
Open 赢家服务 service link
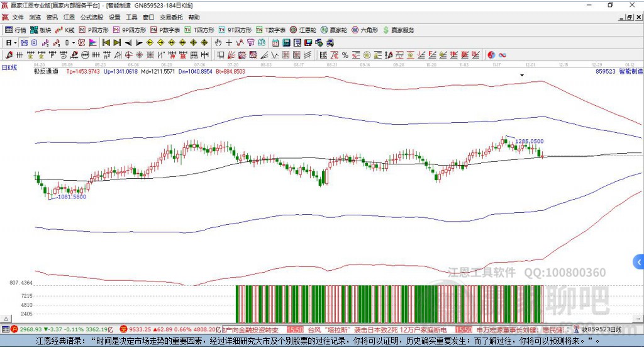click(398, 30)
